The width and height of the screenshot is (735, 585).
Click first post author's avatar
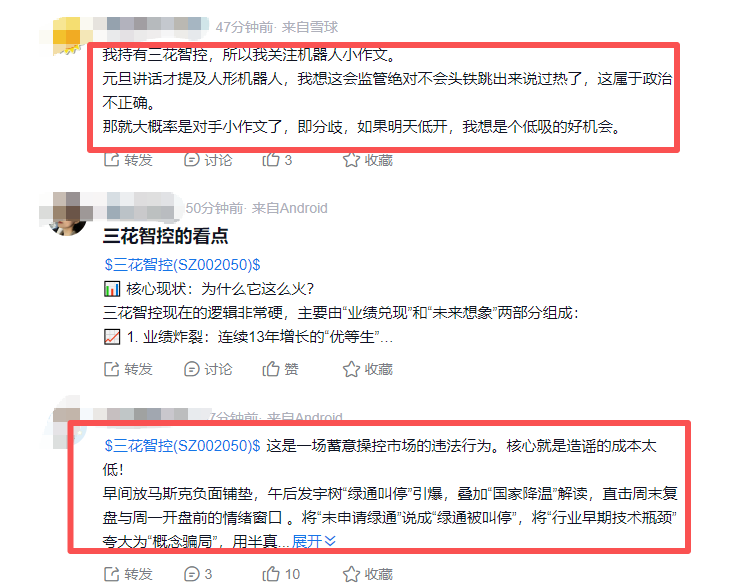coord(67,37)
